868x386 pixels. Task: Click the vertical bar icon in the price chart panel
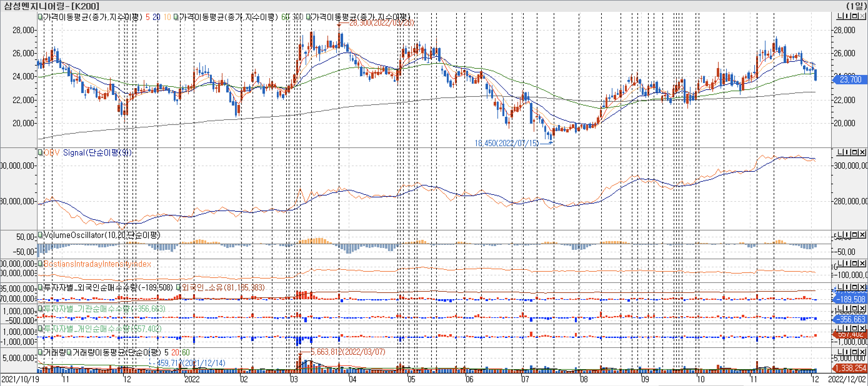847,16
